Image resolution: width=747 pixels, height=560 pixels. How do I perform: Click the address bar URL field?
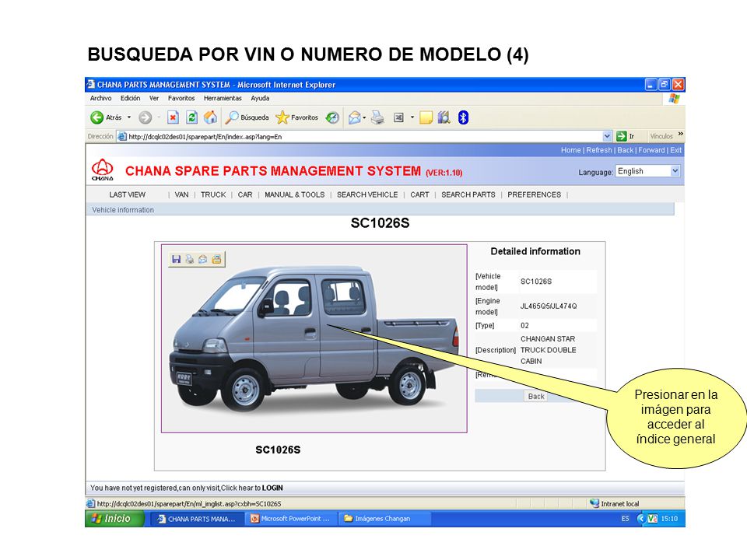coord(364,137)
